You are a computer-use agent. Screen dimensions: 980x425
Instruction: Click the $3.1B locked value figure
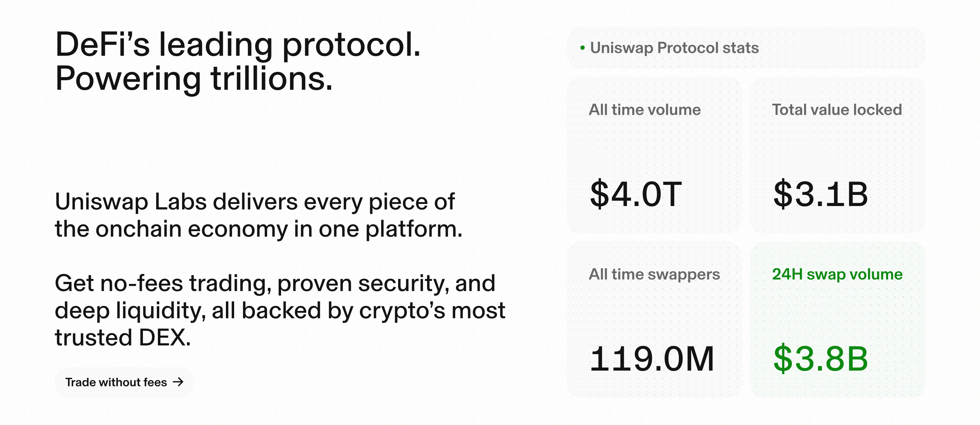coord(821,194)
